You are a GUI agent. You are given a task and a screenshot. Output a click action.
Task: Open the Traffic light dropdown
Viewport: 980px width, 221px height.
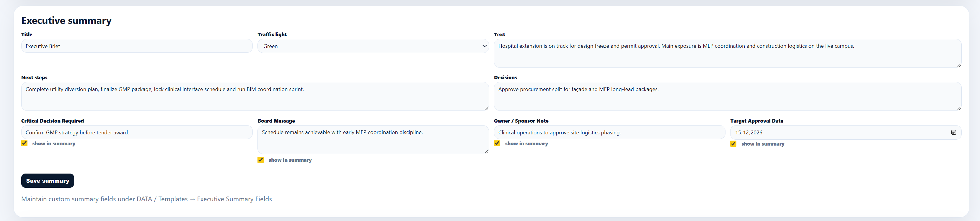373,46
